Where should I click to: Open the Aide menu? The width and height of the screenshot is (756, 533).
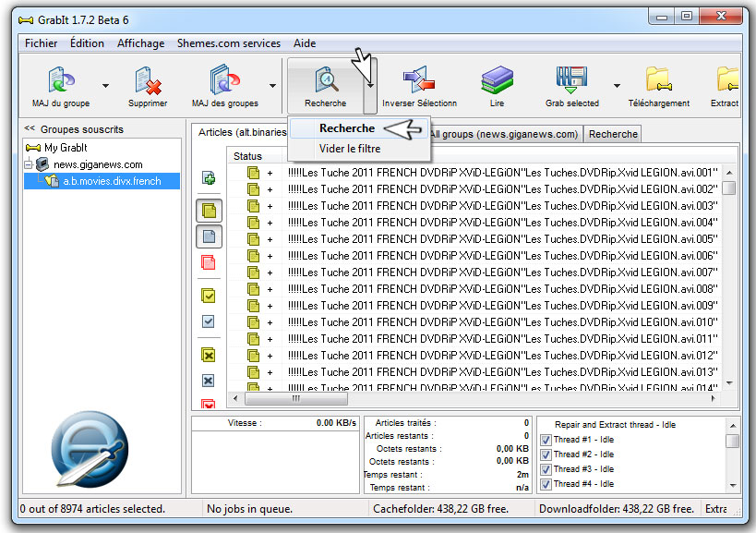305,43
